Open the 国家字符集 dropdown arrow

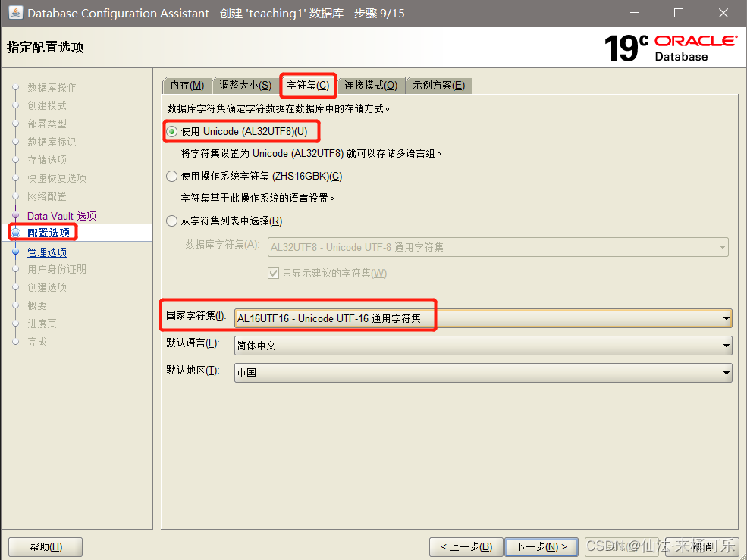tap(726, 318)
